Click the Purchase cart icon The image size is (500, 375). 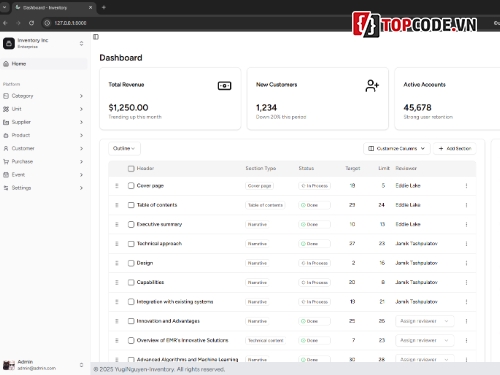pos(6,162)
